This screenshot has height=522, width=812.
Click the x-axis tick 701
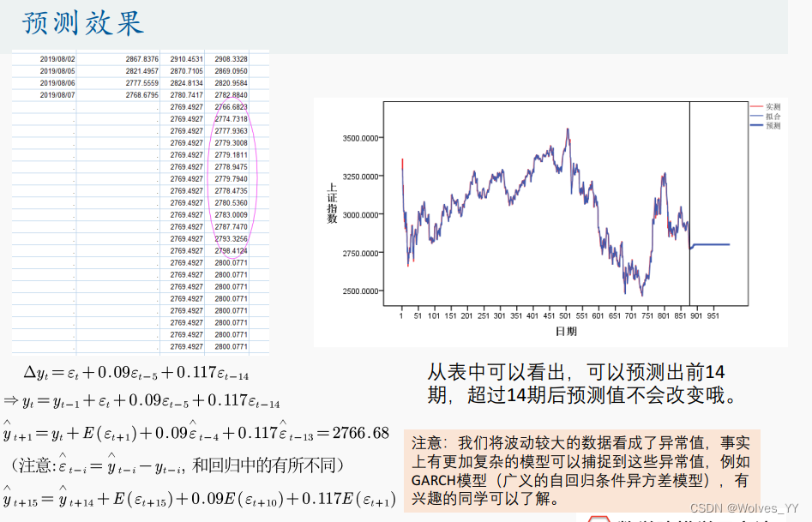click(631, 316)
